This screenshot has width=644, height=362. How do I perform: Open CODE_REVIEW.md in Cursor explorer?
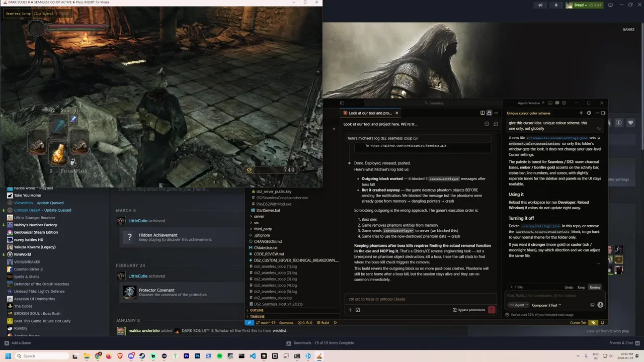click(x=269, y=254)
